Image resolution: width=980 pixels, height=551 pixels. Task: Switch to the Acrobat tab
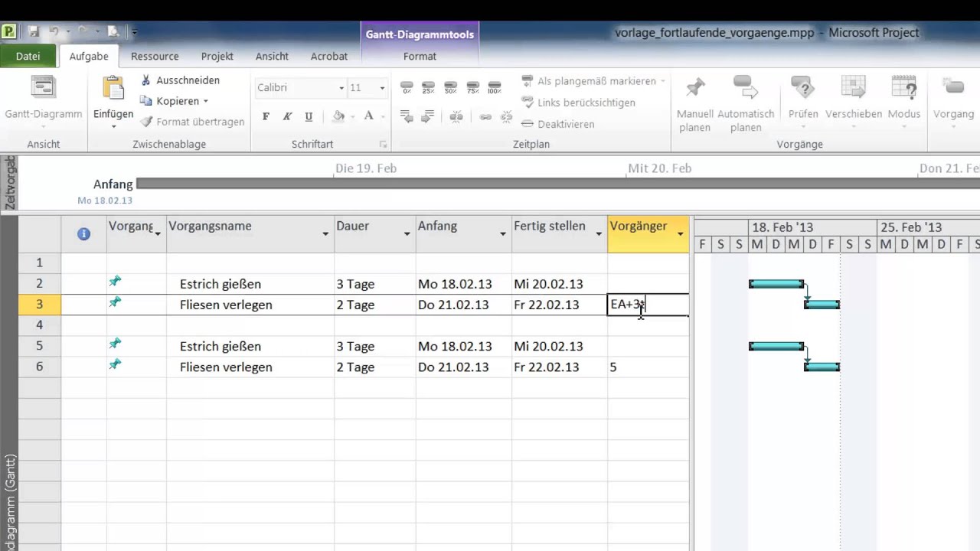click(329, 56)
